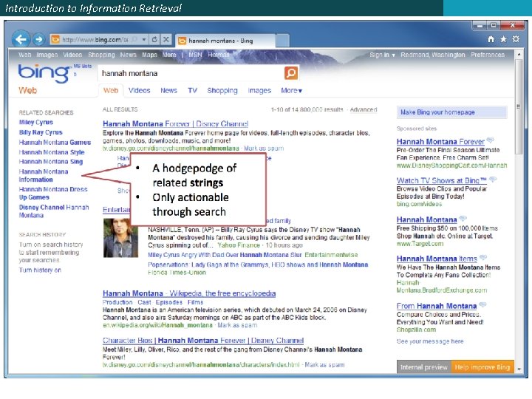Click scrollbar down arrow at bottom
532x399 pixels.
(519, 369)
